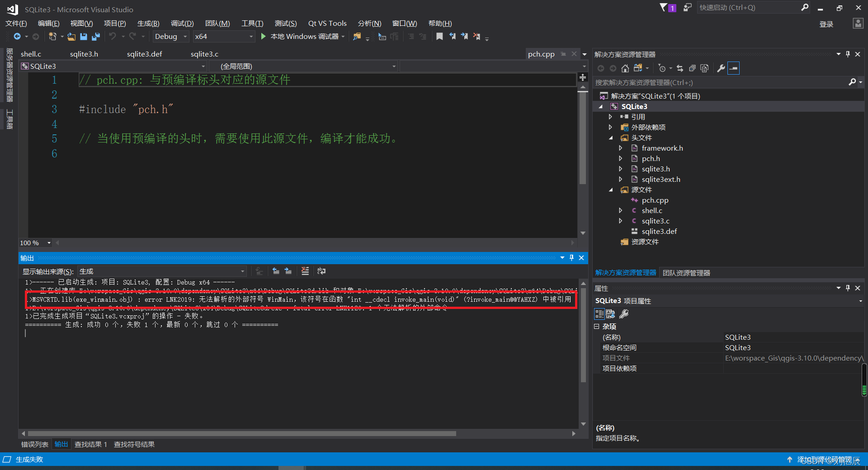Image resolution: width=868 pixels, height=470 pixels.
Task: Click the 登录 sign-in link
Action: tap(826, 24)
